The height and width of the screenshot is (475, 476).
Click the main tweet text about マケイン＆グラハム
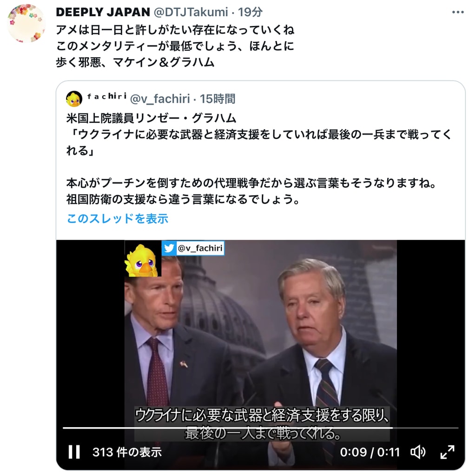tap(175, 46)
